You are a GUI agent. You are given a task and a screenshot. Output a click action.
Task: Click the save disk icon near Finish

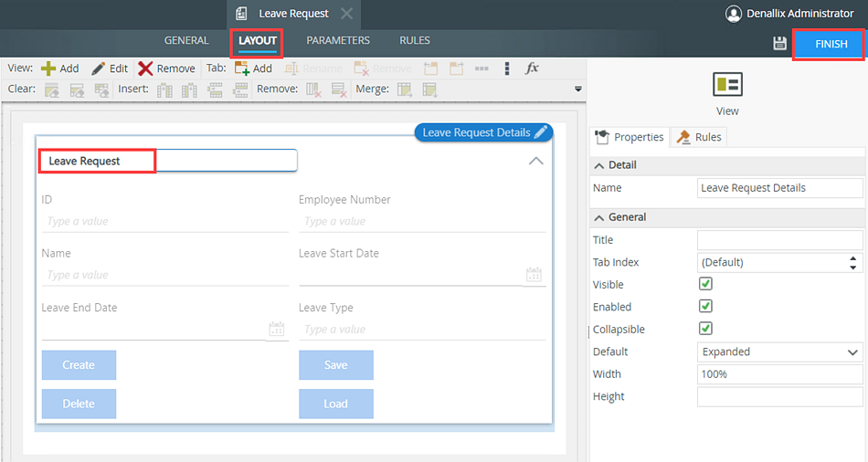click(779, 44)
